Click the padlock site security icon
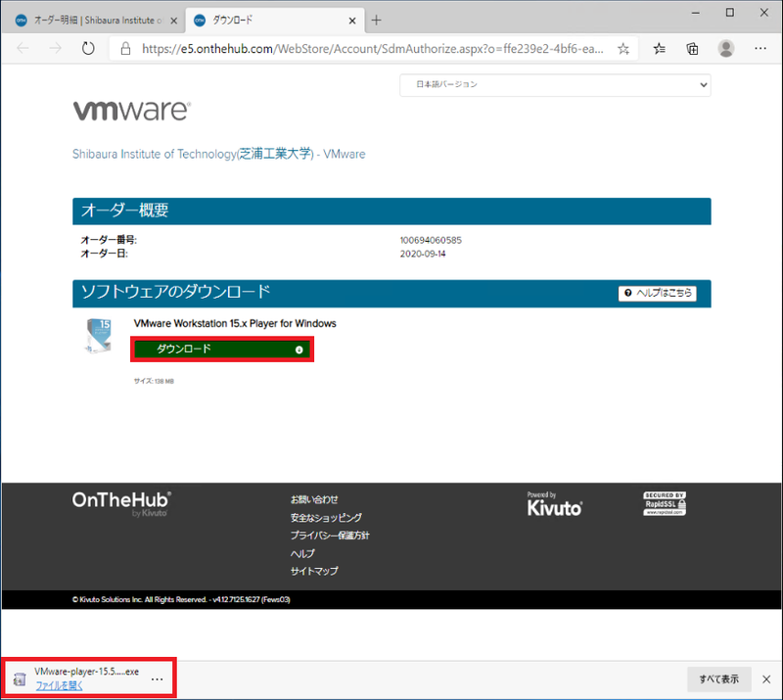Screen dimensions: 783x700 point(126,49)
